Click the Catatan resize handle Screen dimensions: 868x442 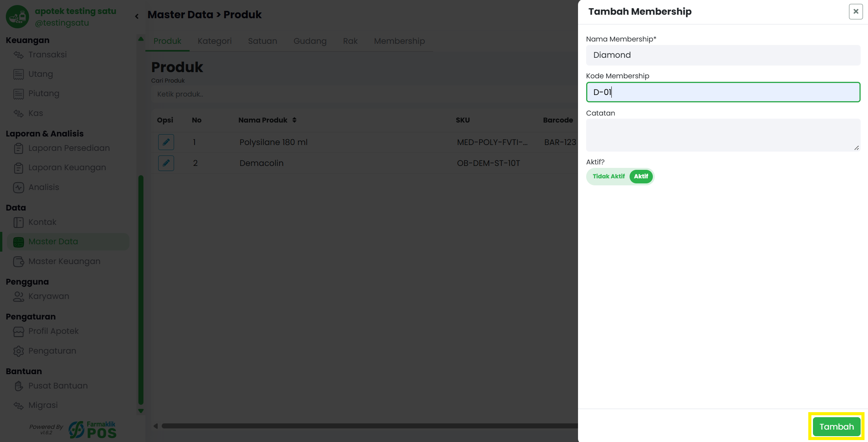856,148
